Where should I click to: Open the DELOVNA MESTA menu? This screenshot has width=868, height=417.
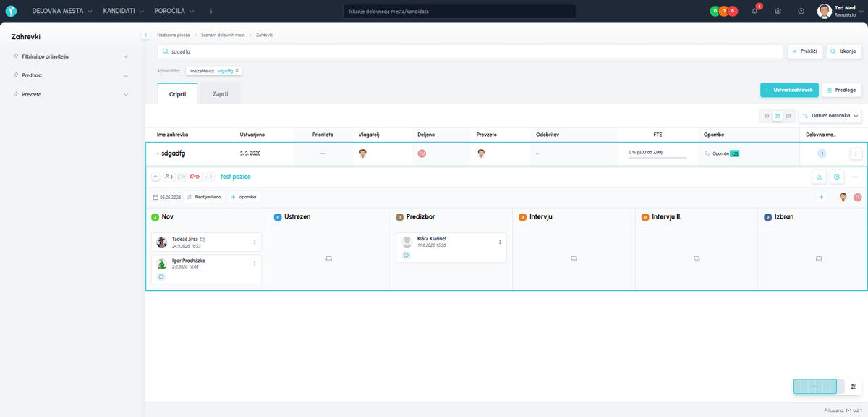point(62,11)
